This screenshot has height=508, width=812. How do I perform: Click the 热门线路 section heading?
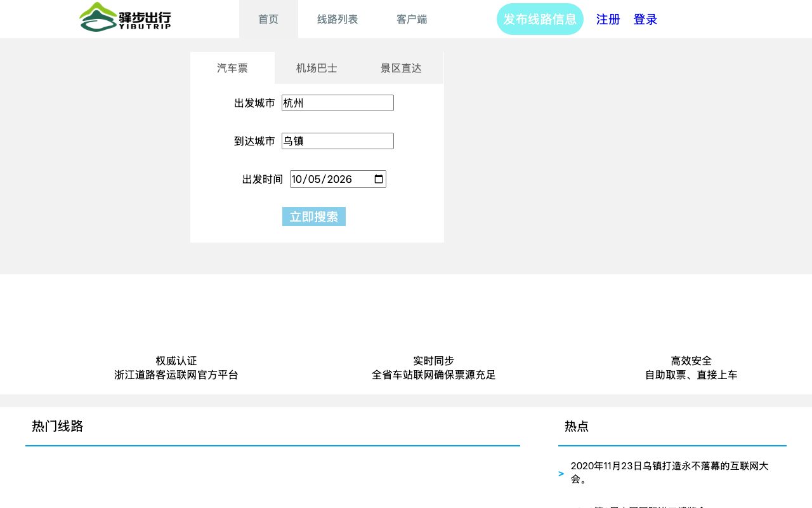coord(58,426)
